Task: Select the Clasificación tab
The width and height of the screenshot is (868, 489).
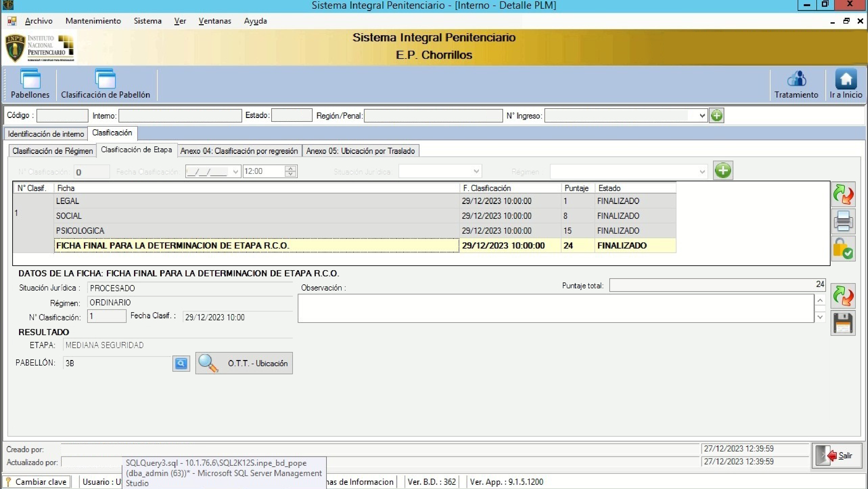Action: [112, 133]
